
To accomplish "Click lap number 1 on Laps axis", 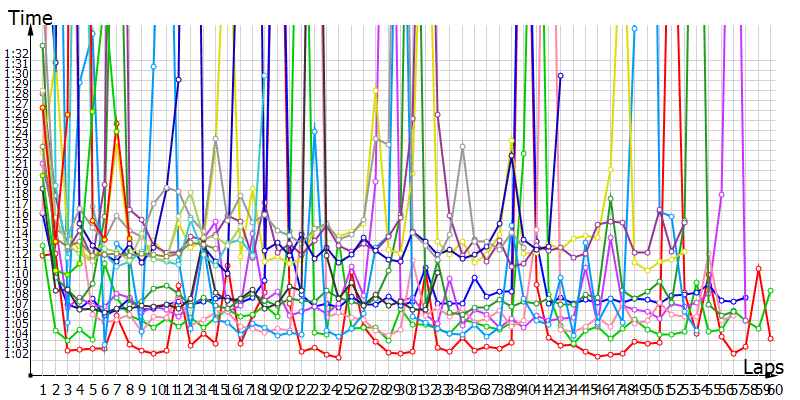I will pos(43,388).
